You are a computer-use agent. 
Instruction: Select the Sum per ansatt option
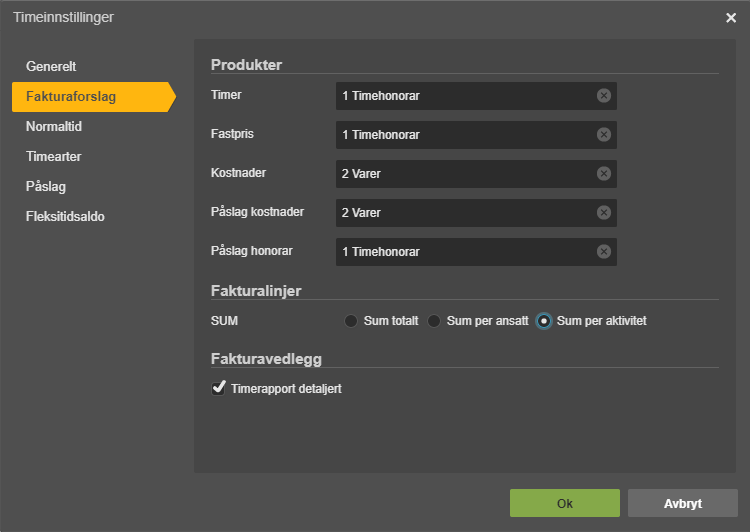click(434, 321)
